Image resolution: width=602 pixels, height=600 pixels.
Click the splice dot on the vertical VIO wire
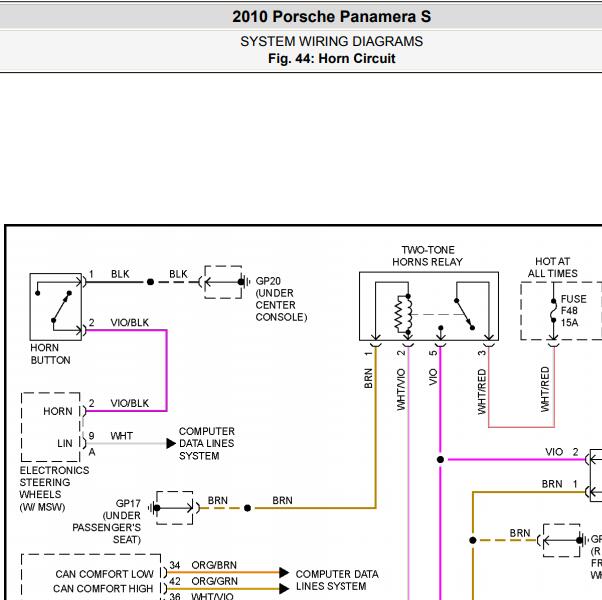click(x=440, y=460)
